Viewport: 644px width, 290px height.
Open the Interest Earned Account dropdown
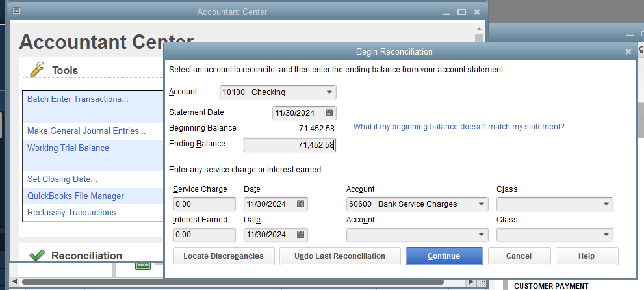tap(482, 235)
